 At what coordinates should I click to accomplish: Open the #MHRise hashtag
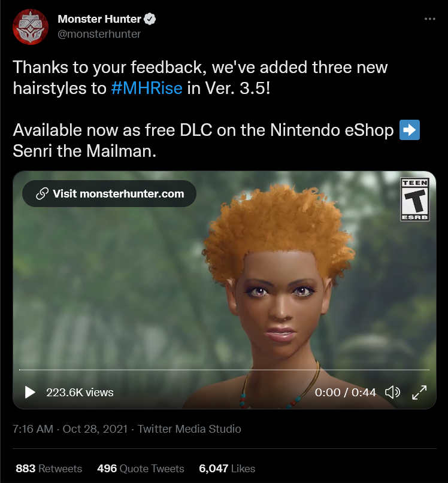click(147, 88)
